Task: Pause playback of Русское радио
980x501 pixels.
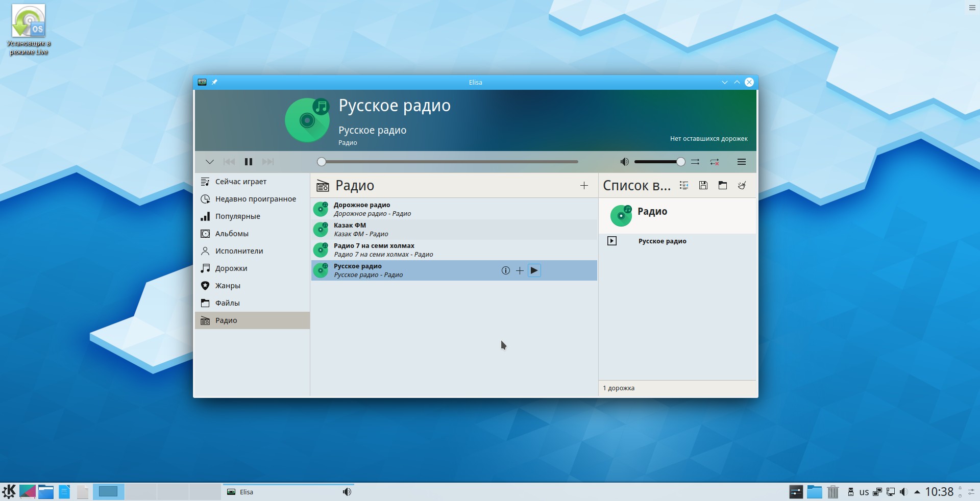Action: [x=249, y=162]
